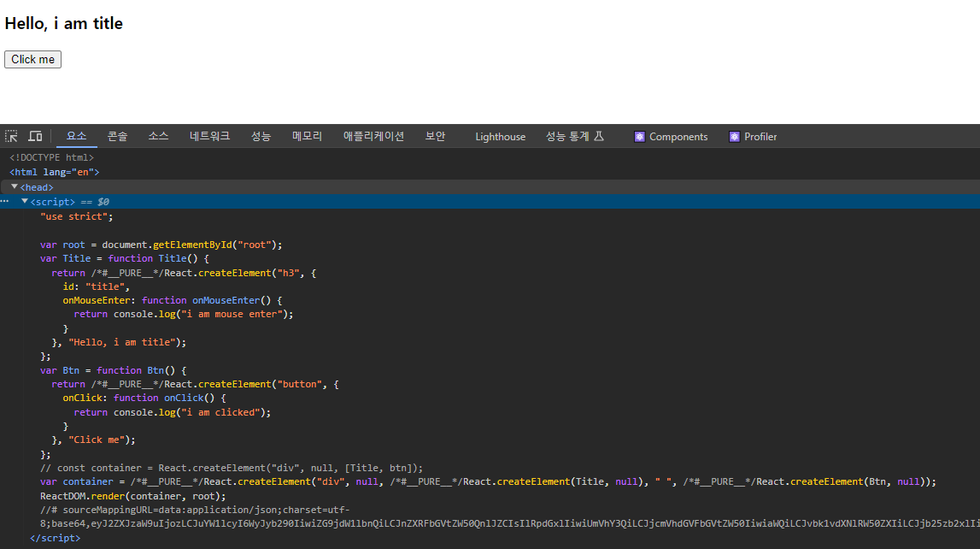Open the React Profiler tab
Viewport: 980px width, 549px height.
[753, 136]
